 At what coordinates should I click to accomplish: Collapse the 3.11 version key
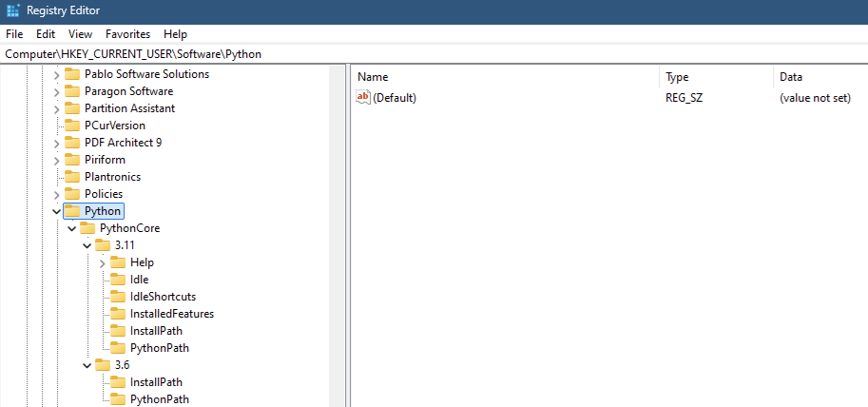tap(87, 245)
